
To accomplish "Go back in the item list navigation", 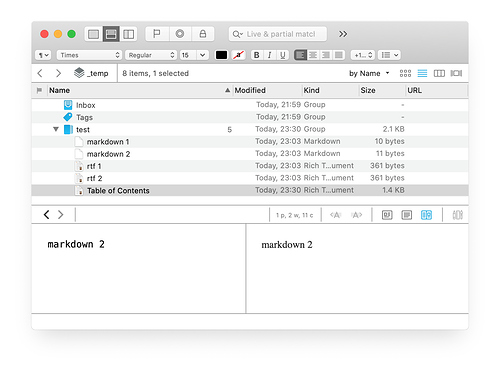I will click(x=40, y=73).
